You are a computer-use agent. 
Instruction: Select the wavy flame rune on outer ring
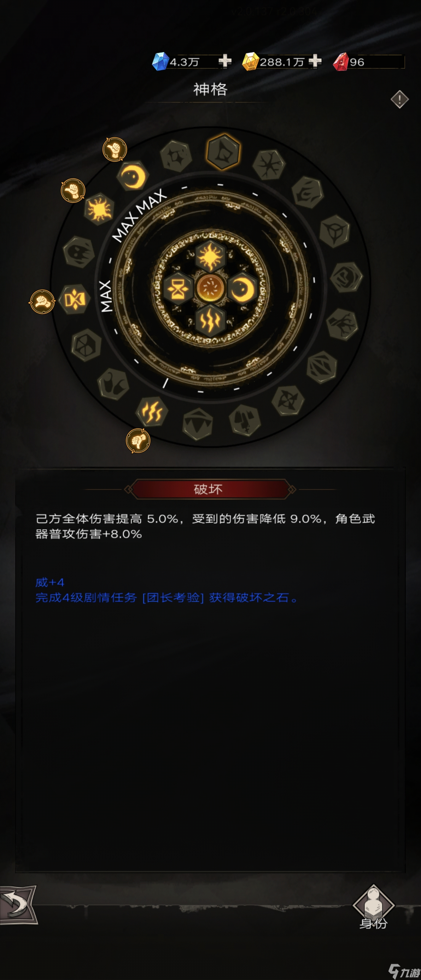coord(152,411)
